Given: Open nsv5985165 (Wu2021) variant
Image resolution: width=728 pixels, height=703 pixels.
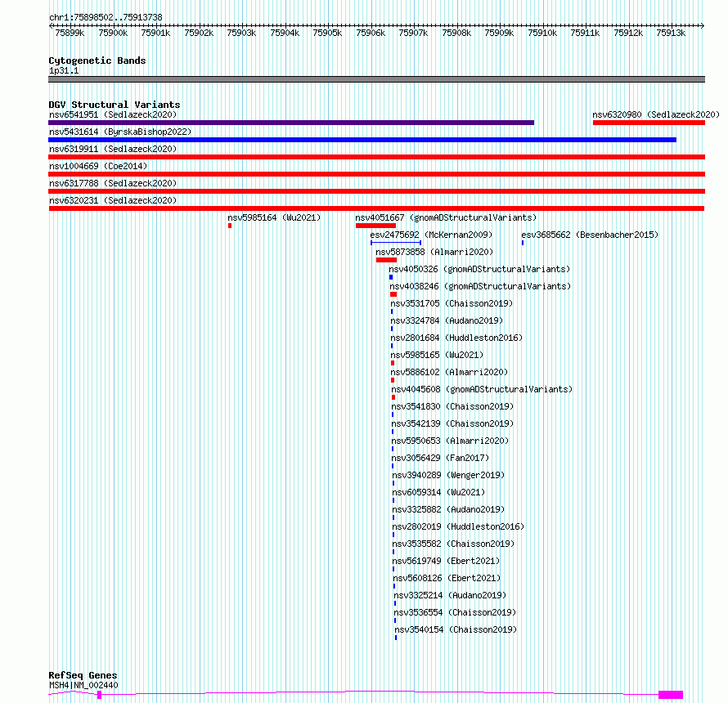Looking at the screenshot, I should pos(437,355).
